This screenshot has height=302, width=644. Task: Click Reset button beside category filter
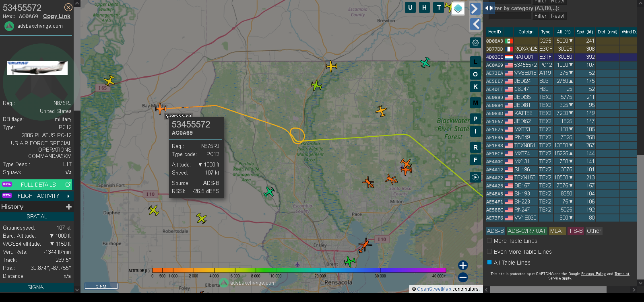(557, 16)
